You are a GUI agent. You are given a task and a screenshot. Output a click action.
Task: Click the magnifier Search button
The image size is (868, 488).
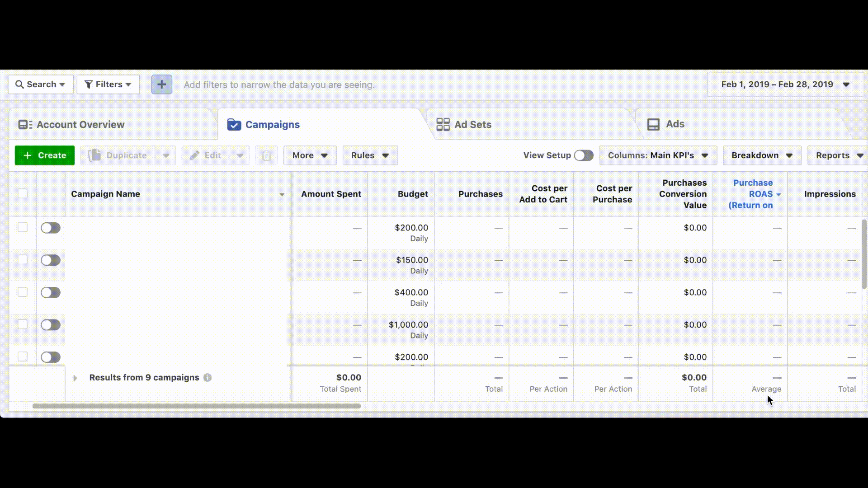[40, 84]
